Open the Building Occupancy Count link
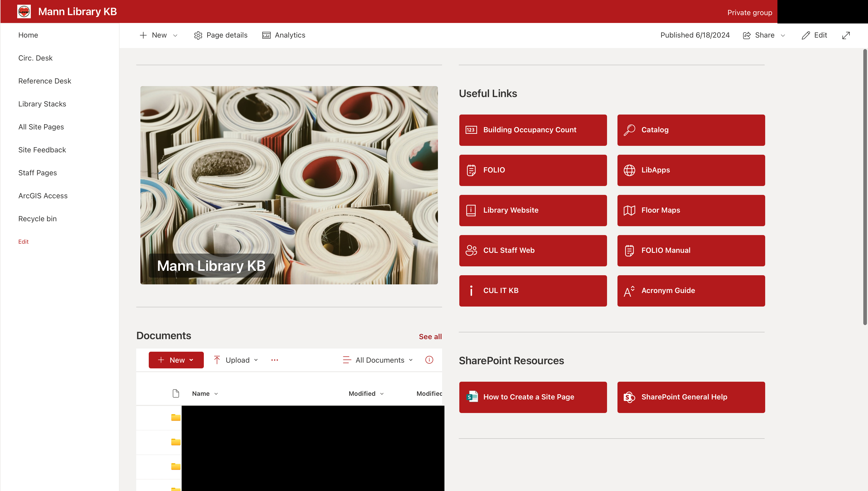The image size is (868, 491). tap(530, 130)
